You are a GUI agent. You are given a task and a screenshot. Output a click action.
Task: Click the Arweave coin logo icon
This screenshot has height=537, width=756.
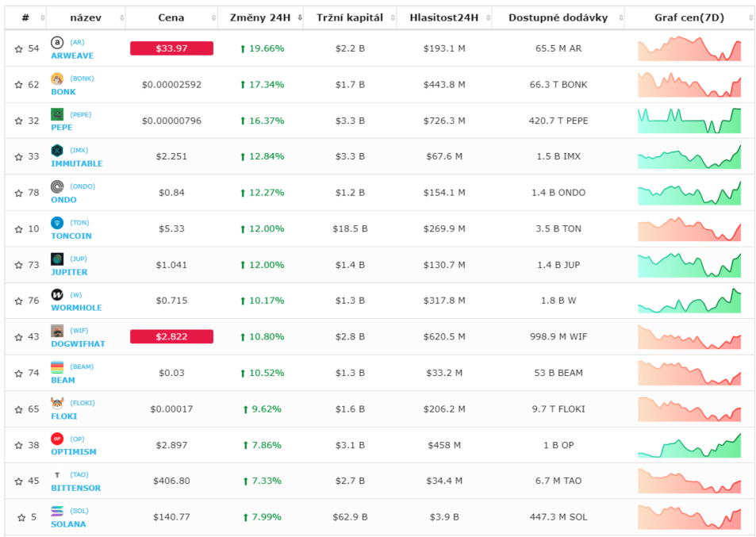pyautogui.click(x=57, y=43)
